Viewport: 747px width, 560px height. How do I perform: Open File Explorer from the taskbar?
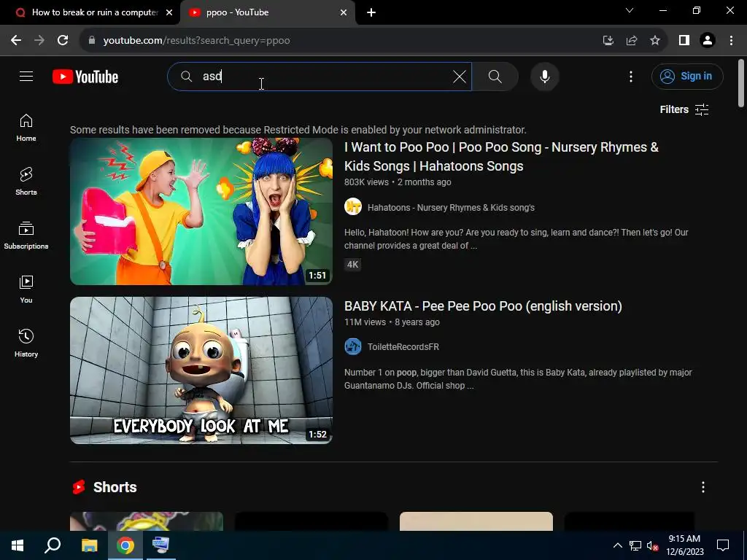[89, 545]
